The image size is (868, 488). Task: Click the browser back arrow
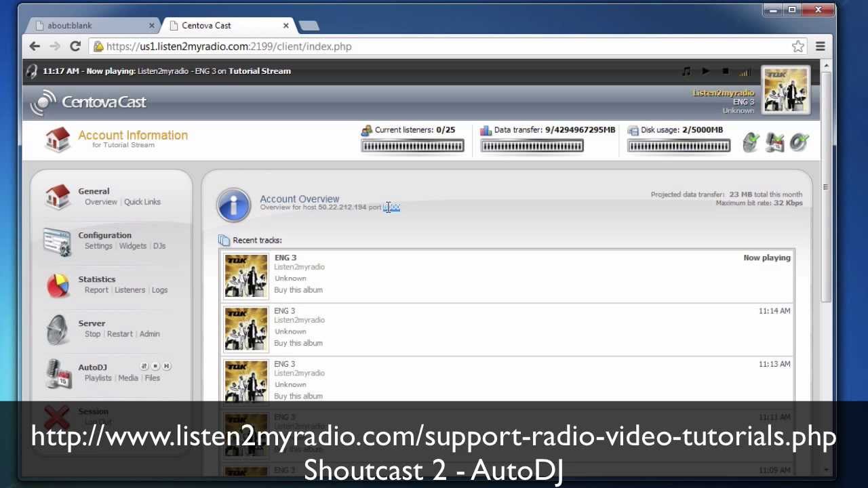coord(35,46)
